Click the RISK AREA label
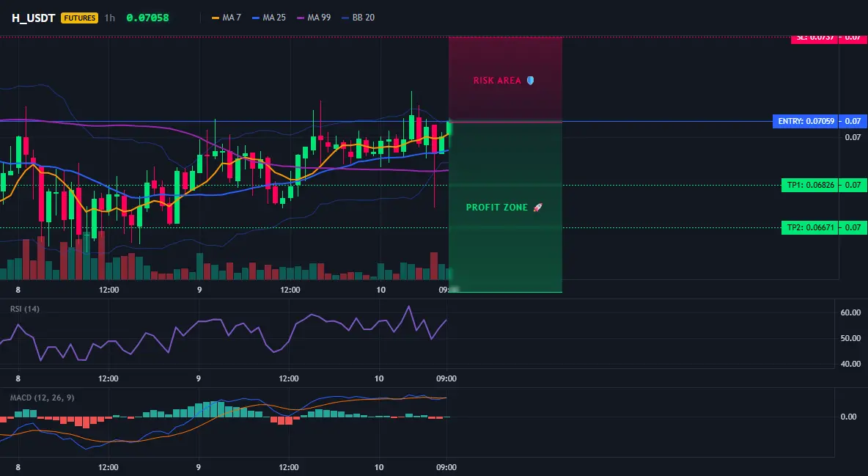 pyautogui.click(x=497, y=81)
